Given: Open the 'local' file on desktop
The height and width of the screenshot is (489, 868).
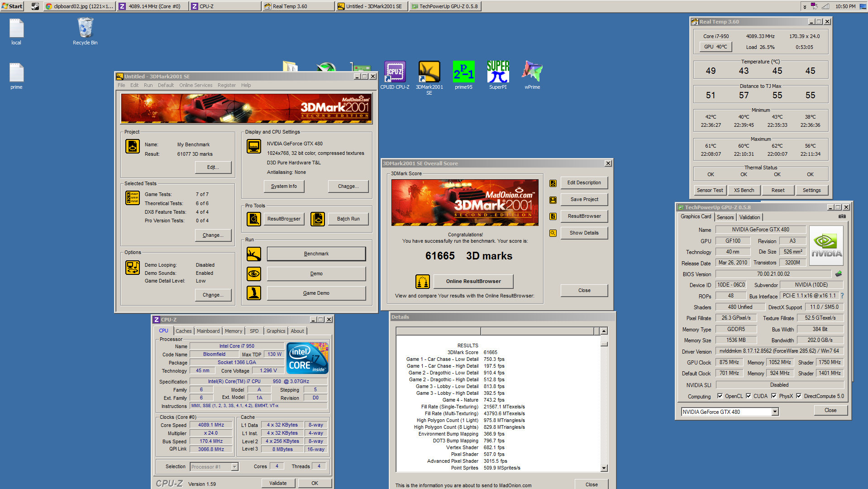Looking at the screenshot, I should pyautogui.click(x=16, y=31).
